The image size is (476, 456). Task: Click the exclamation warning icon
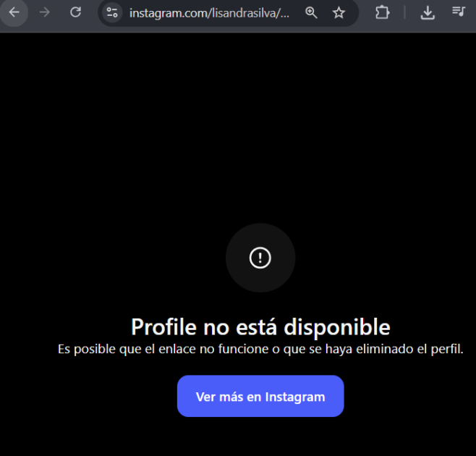point(260,258)
